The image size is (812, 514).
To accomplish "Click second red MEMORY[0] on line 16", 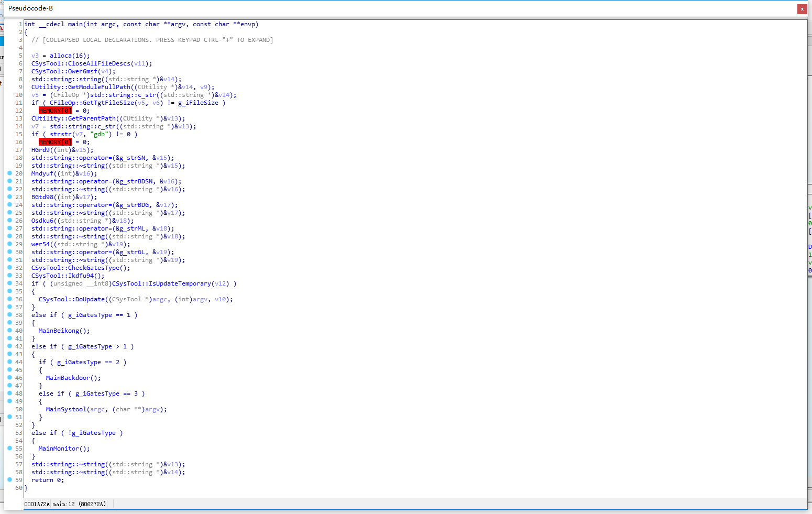I will tap(55, 142).
